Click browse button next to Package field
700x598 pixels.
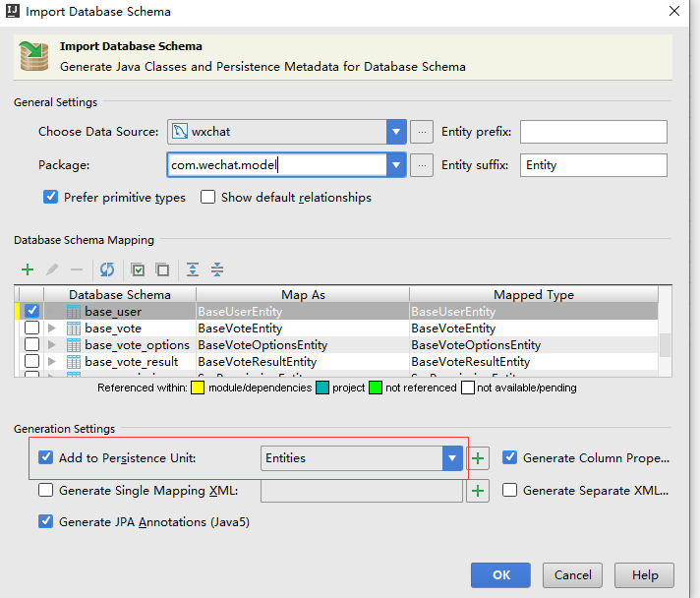click(422, 165)
